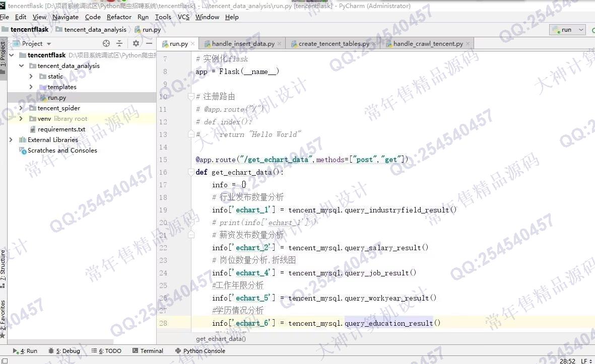This screenshot has height=364, width=595.
Task: Click the External Libraries icon
Action: point(23,140)
